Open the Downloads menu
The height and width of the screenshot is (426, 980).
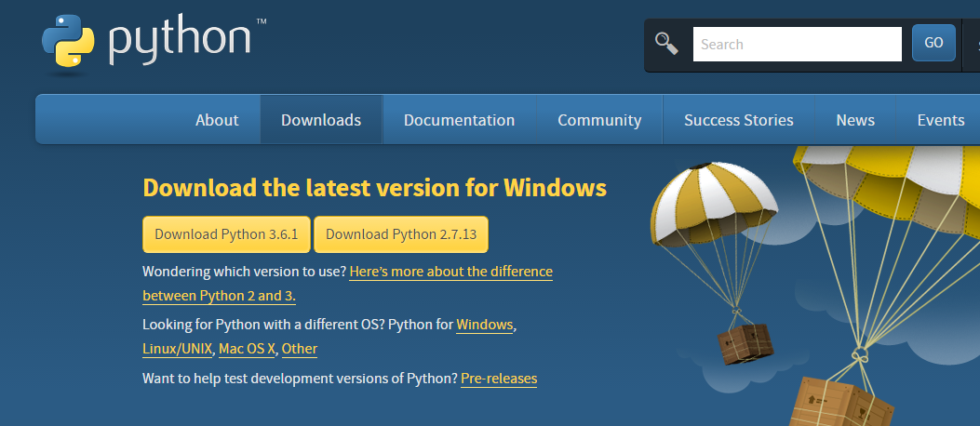coord(321,120)
